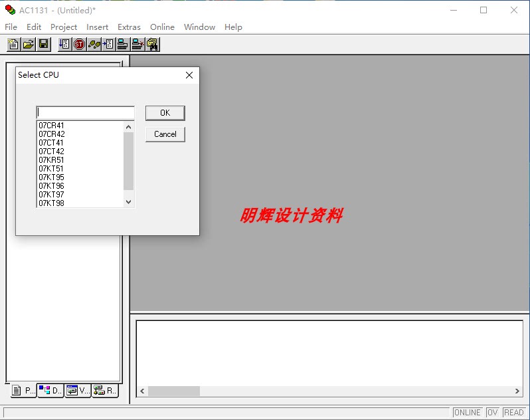The height and width of the screenshot is (420, 530).
Task: Click the Open project folder icon
Action: [x=29, y=45]
